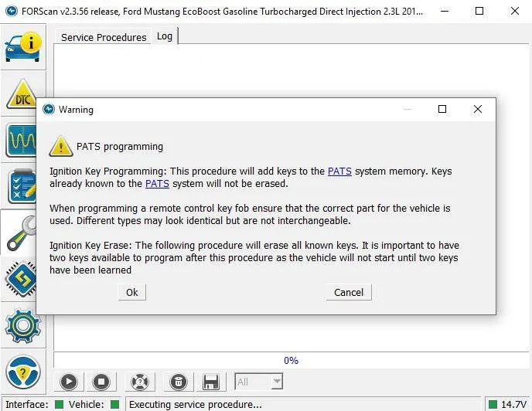Open the DTC trouble codes section

click(x=22, y=94)
